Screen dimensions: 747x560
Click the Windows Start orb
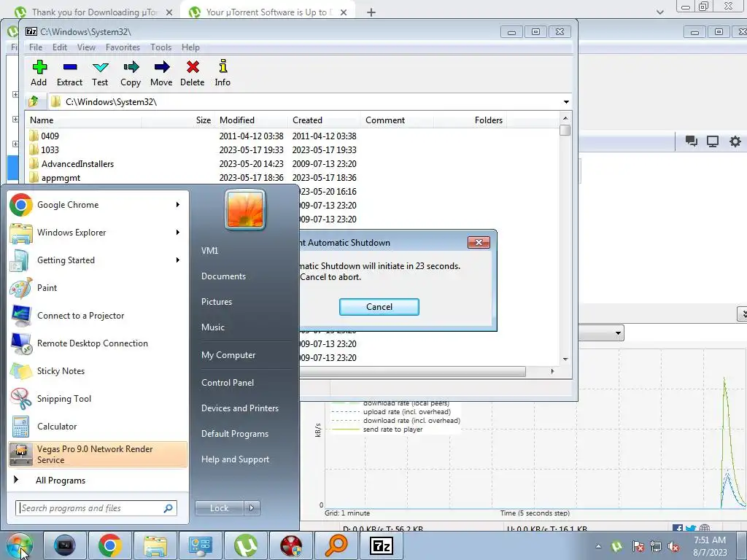(x=20, y=545)
